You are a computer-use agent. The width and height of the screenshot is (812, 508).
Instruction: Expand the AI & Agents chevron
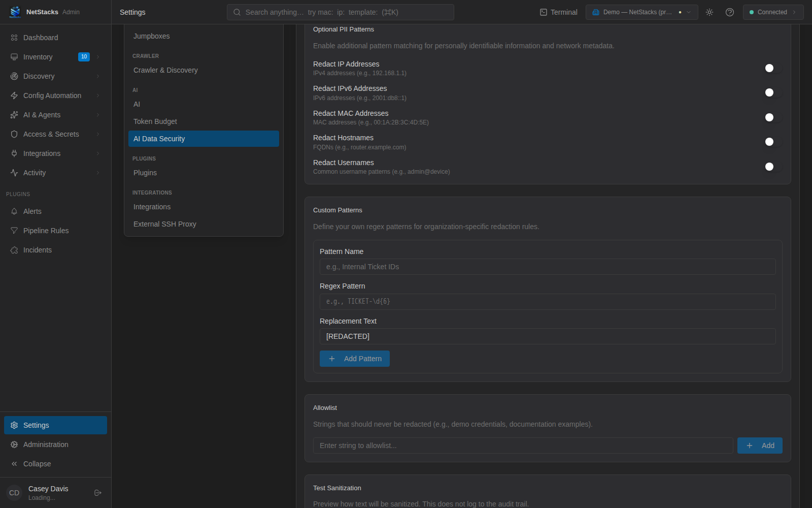click(x=98, y=115)
